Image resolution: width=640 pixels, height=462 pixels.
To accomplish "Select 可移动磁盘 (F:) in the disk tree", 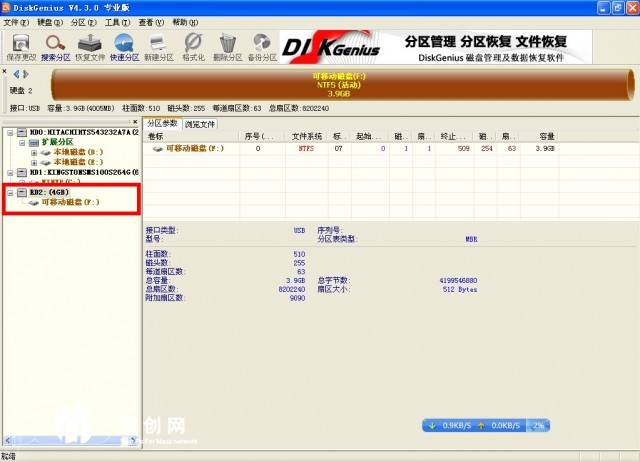I will [69, 201].
